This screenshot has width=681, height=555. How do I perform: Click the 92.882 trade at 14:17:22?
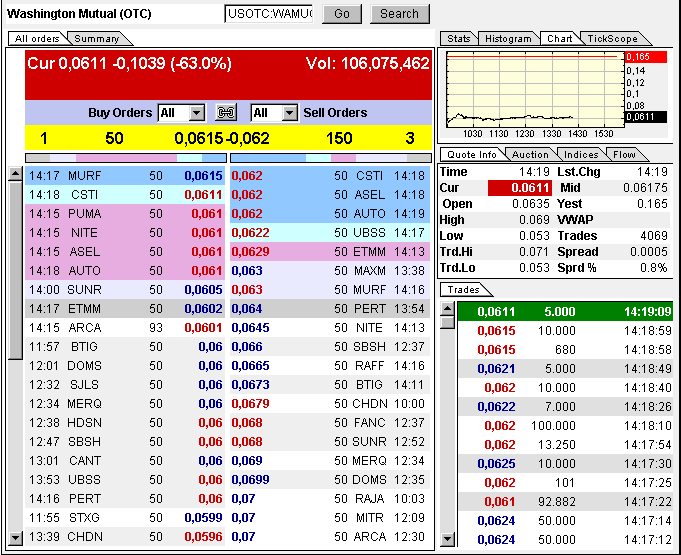pyautogui.click(x=565, y=502)
